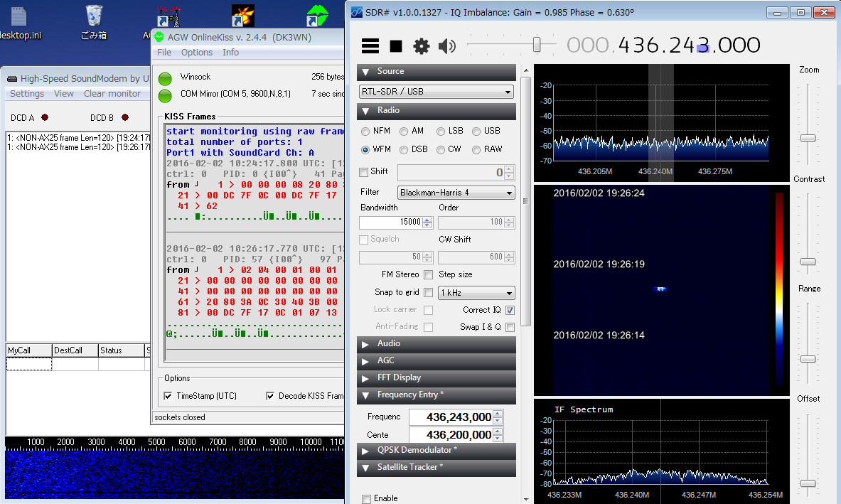Toggle Swap I & Q checkbox

pyautogui.click(x=510, y=327)
